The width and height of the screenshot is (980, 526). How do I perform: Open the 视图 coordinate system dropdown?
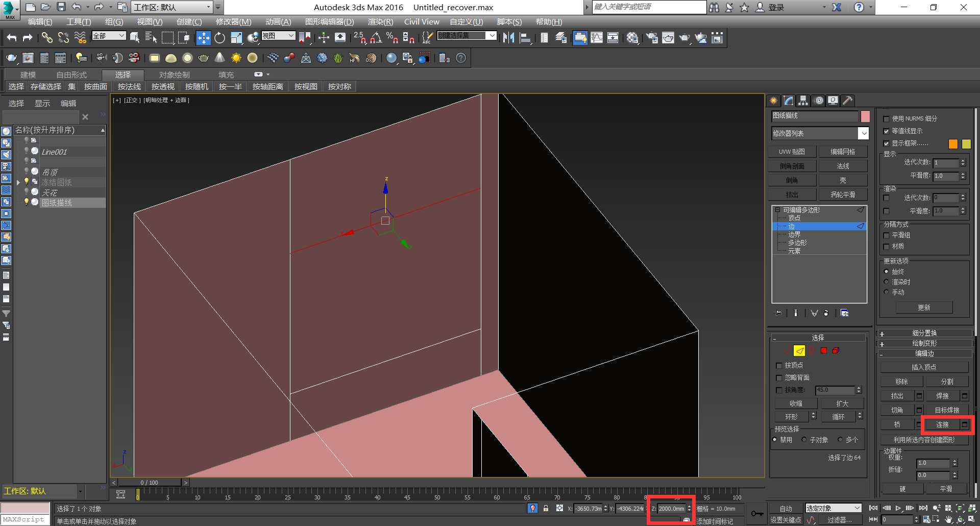pyautogui.click(x=291, y=36)
